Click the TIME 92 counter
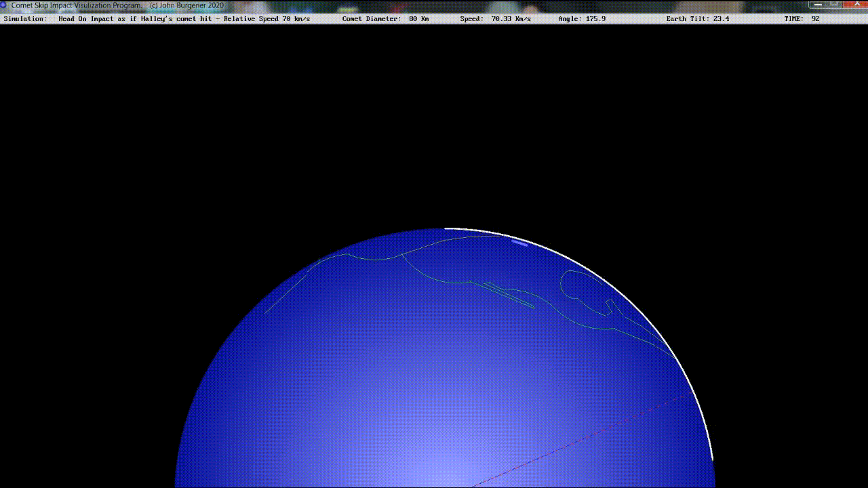 click(x=802, y=19)
